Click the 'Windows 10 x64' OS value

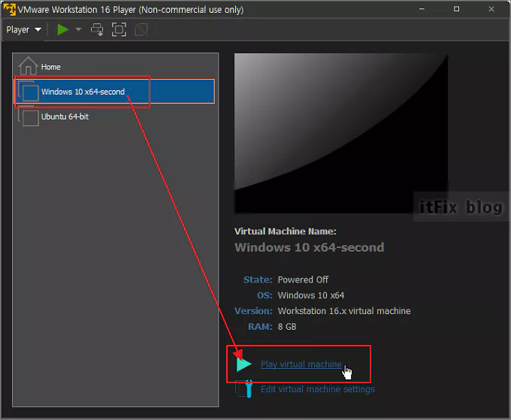tap(311, 295)
